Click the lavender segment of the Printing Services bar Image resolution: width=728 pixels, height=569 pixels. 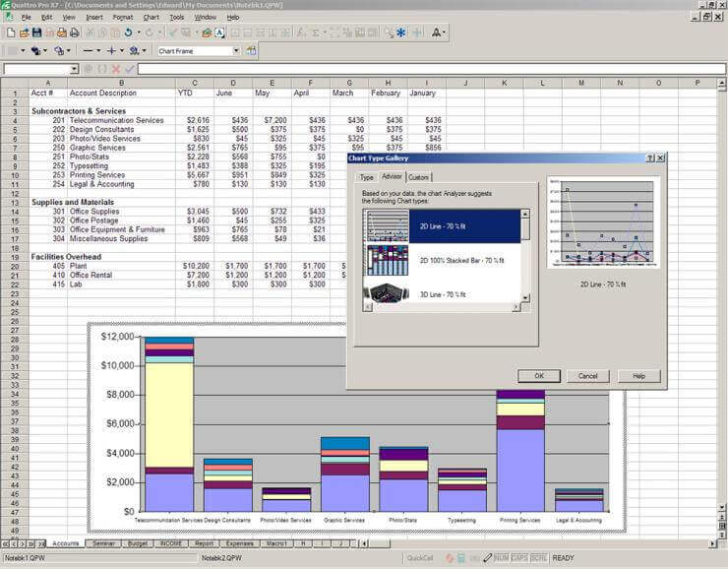[520, 470]
